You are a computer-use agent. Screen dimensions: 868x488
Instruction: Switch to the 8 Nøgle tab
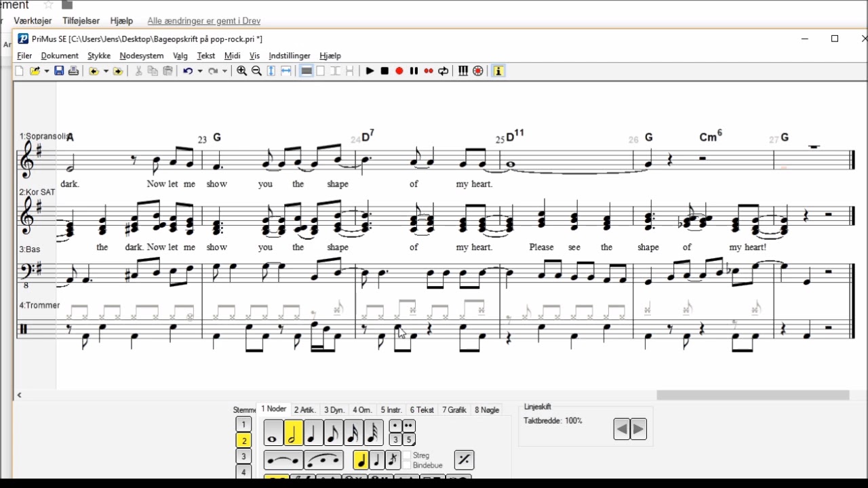click(487, 410)
